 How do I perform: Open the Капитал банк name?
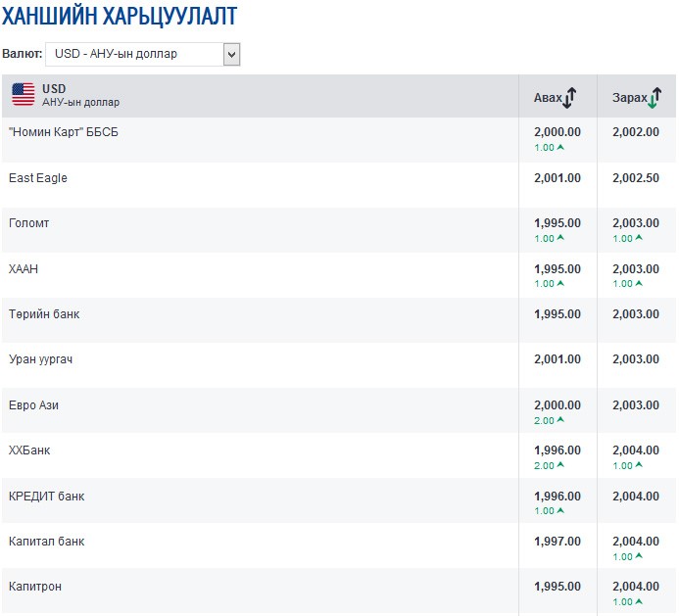46,542
